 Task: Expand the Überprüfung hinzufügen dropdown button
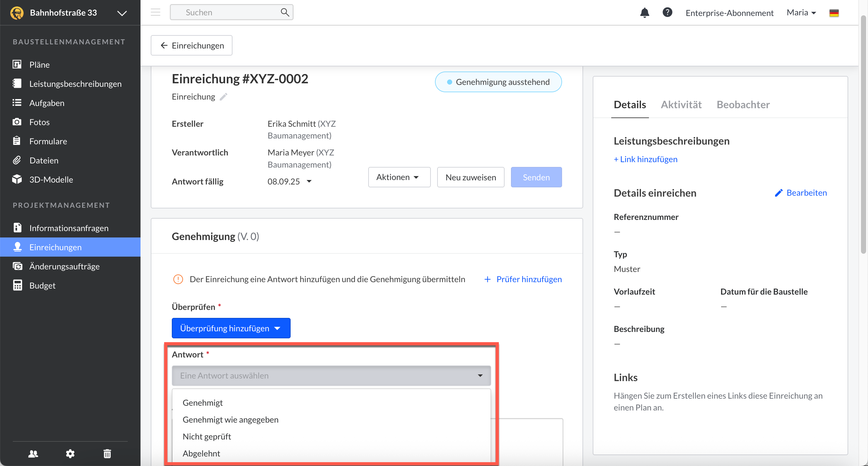tap(231, 328)
